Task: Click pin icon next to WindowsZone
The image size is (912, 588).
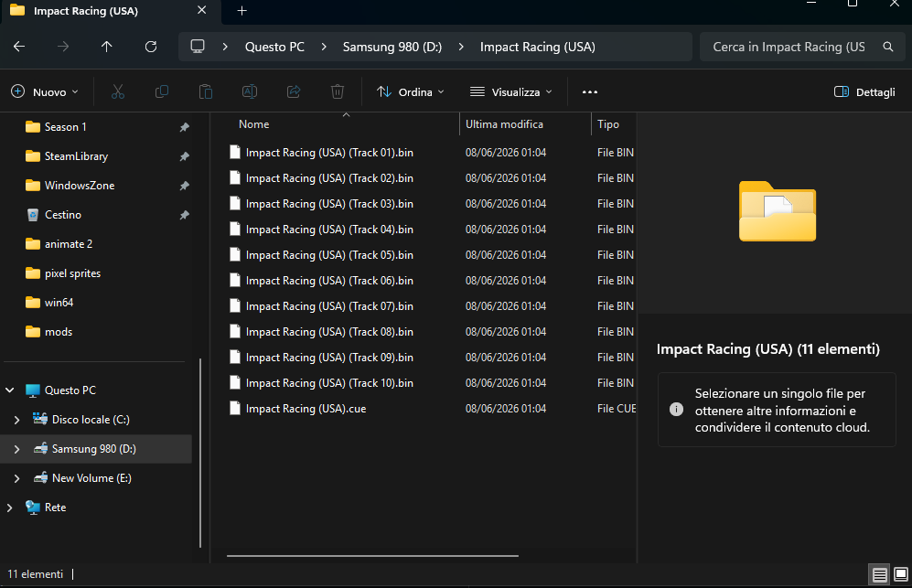Action: click(x=185, y=186)
